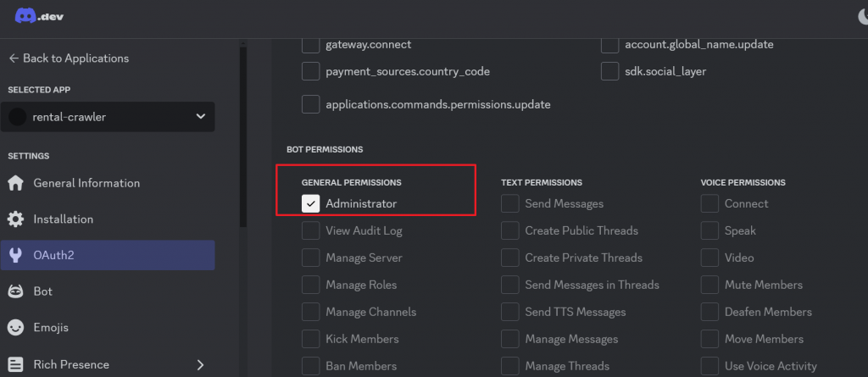This screenshot has height=377, width=868.
Task: Open the rental-crawler app selector dropdown
Action: point(108,117)
